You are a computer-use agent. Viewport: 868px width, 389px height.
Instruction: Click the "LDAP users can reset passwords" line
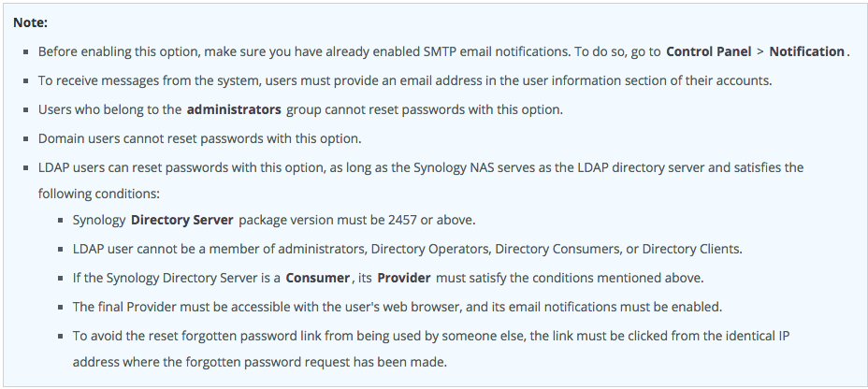click(x=421, y=167)
